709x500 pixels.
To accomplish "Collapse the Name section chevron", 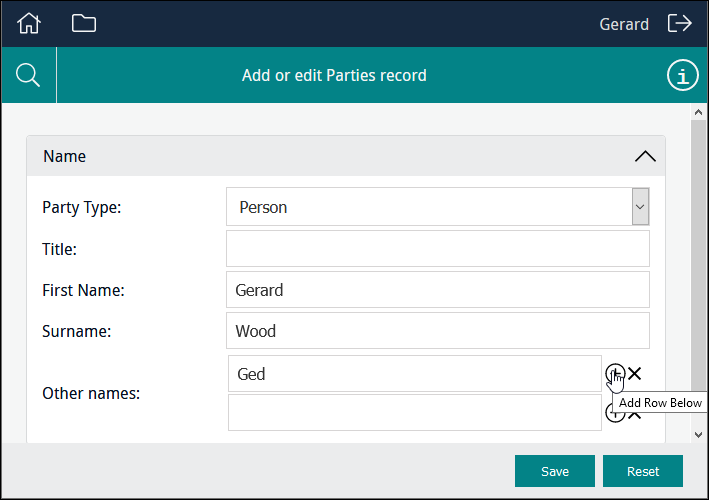I will [x=645, y=156].
